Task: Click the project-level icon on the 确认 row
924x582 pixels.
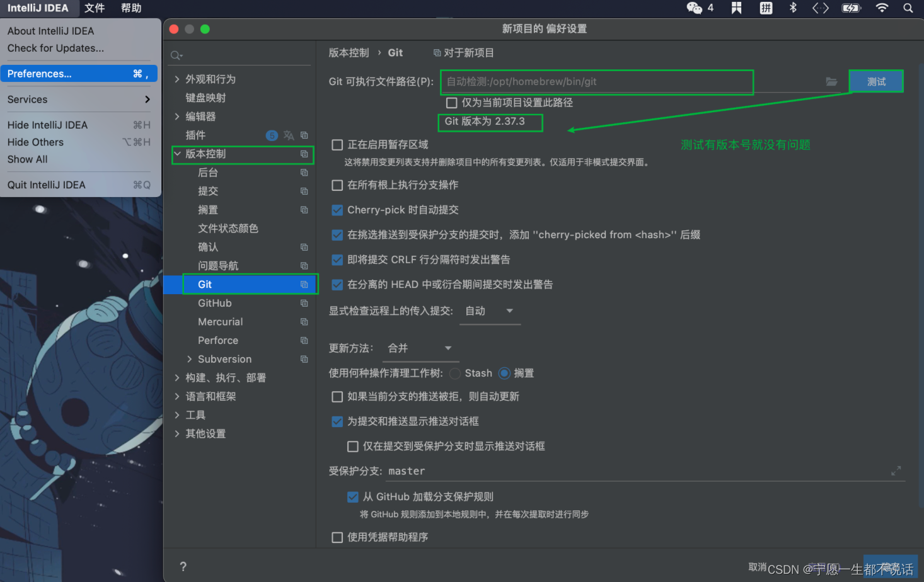Action: click(x=304, y=248)
